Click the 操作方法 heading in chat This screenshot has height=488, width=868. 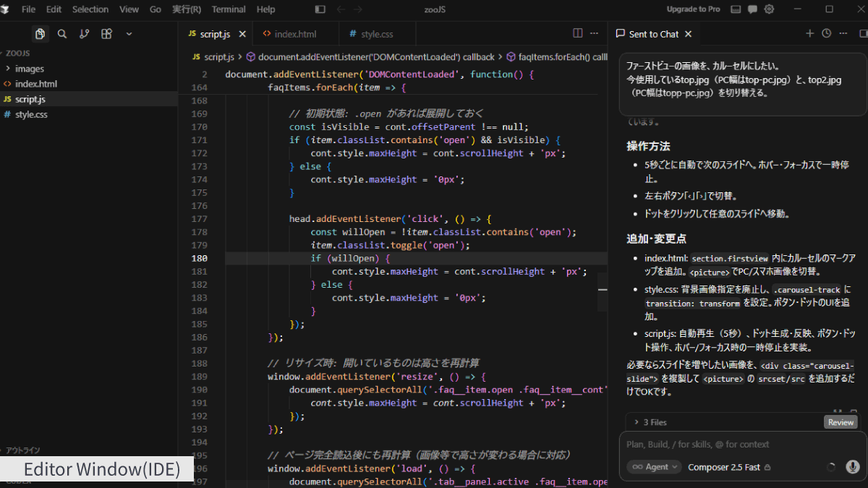[x=648, y=146]
